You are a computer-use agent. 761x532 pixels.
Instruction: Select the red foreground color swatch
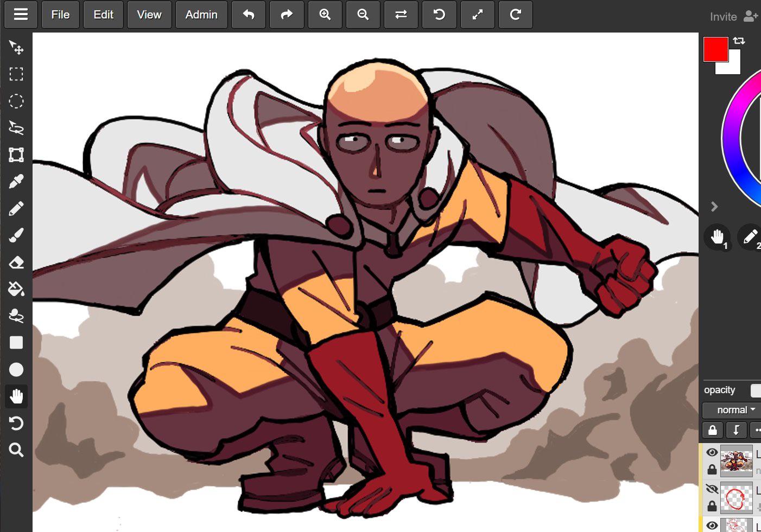click(x=715, y=49)
